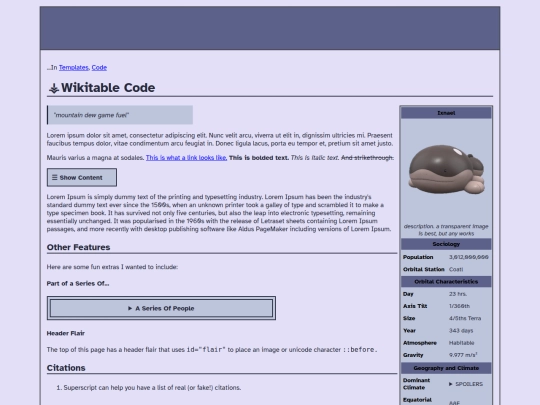Select the Sociology infobox header
Viewport: 540px width, 405px height.
446,244
